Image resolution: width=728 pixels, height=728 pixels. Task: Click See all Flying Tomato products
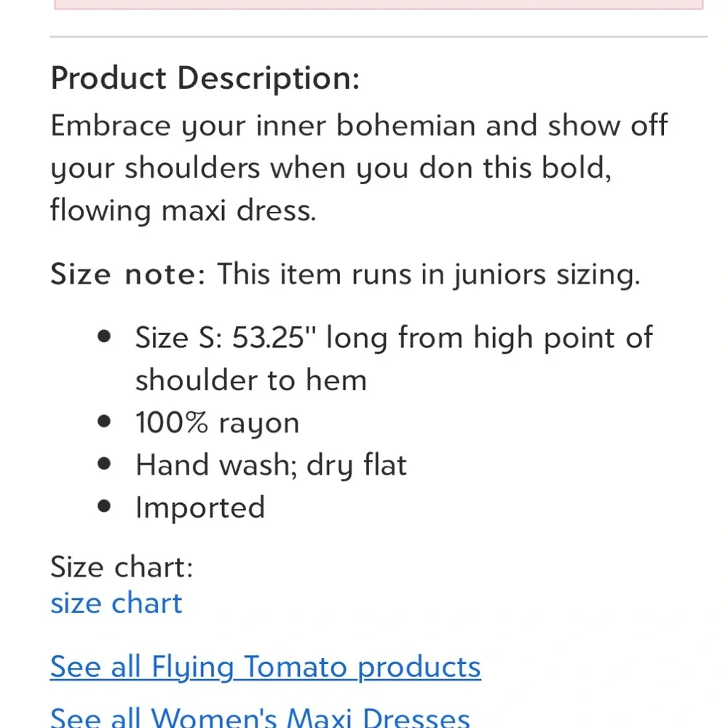coord(266,667)
